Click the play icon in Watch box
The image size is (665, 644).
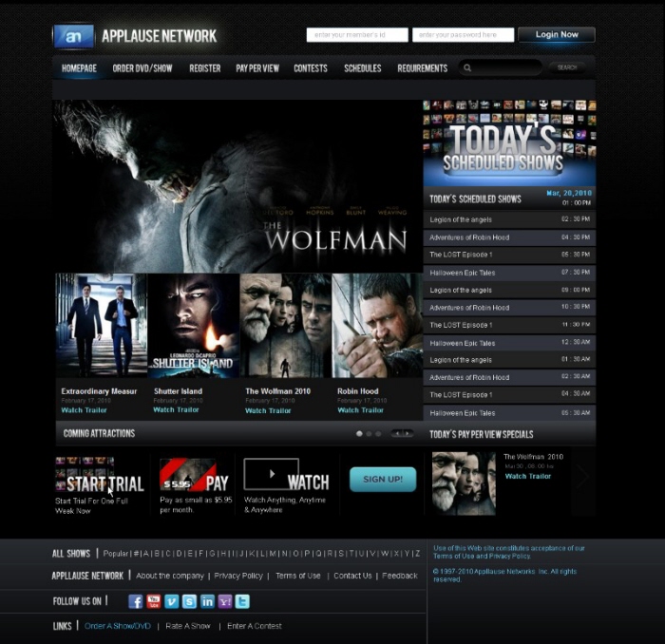click(x=272, y=474)
